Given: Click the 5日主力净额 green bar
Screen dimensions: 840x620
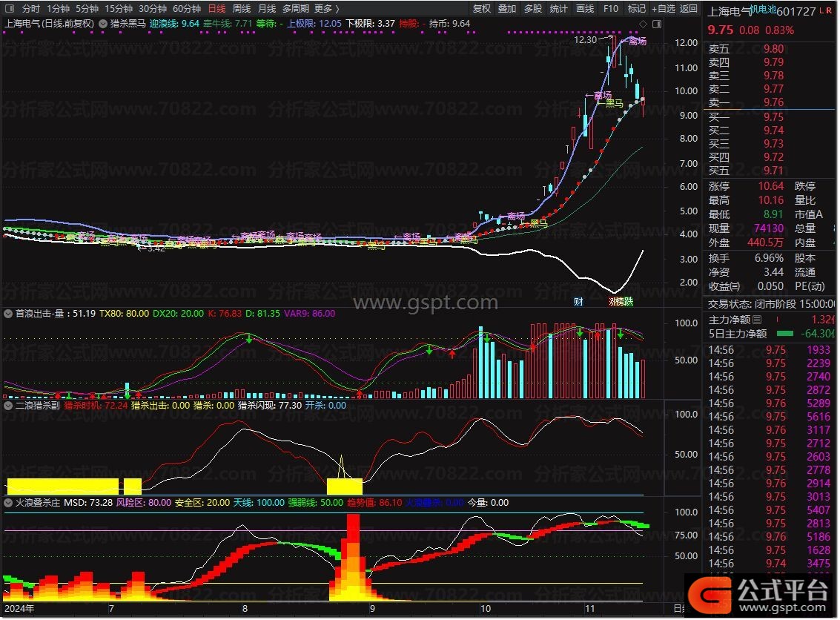Looking at the screenshot, I should point(785,334).
